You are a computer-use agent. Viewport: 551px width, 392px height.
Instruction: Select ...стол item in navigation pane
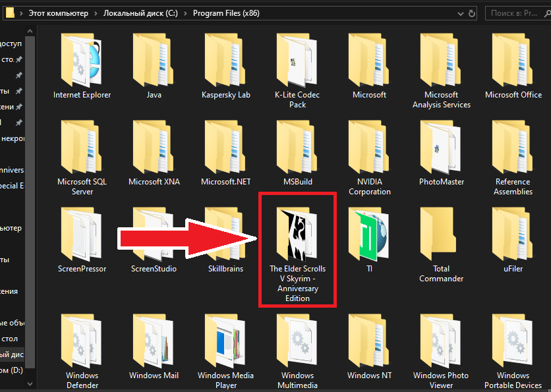[x=9, y=339]
